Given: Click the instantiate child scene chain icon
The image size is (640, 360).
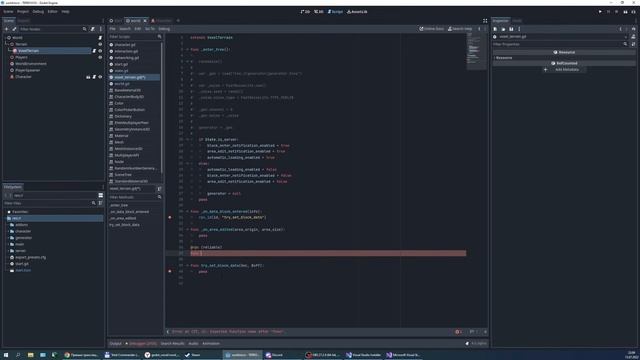Looking at the screenshot, I should (x=14, y=29).
